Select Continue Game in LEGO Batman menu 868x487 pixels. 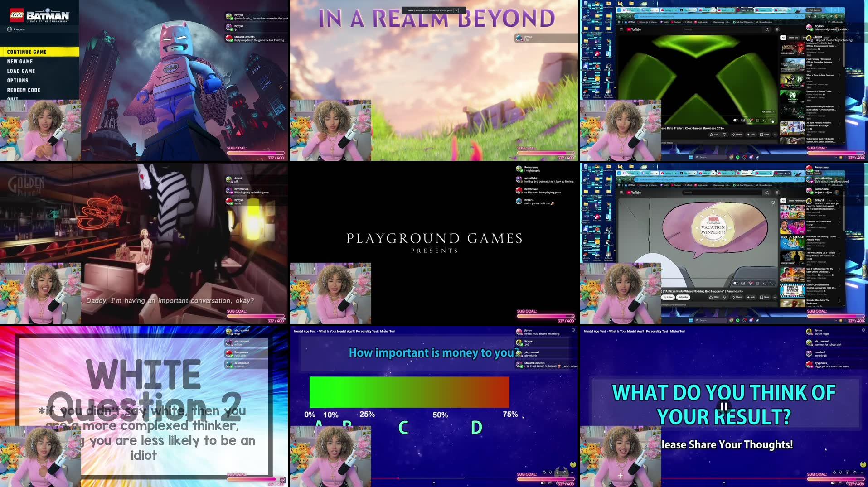(x=39, y=52)
